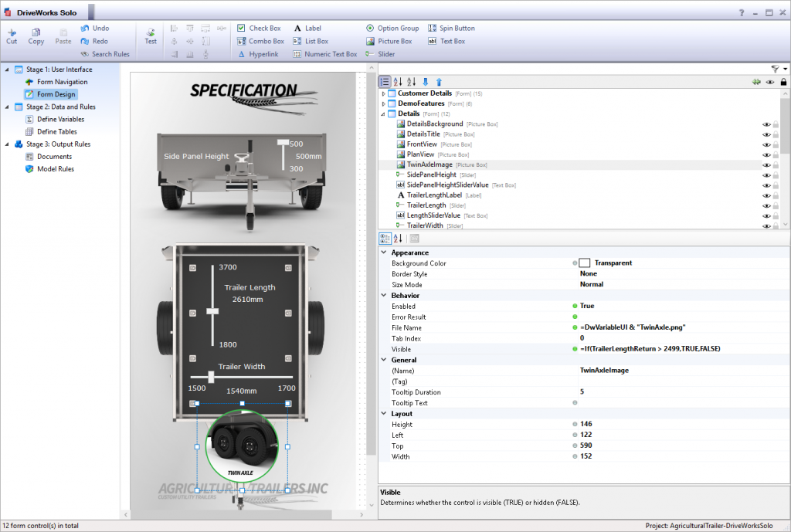This screenshot has height=532, width=791.
Task: Add a Picture Box control
Action: pos(389,42)
